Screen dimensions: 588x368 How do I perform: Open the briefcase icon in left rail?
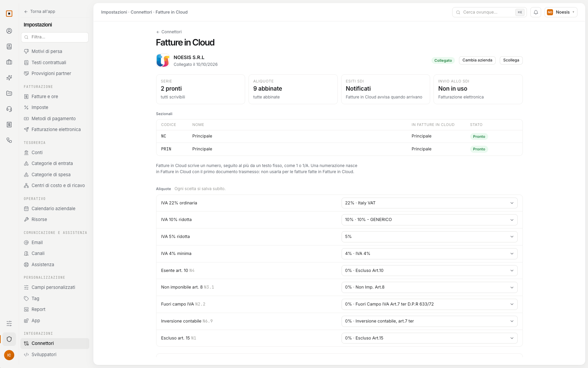pos(9,62)
